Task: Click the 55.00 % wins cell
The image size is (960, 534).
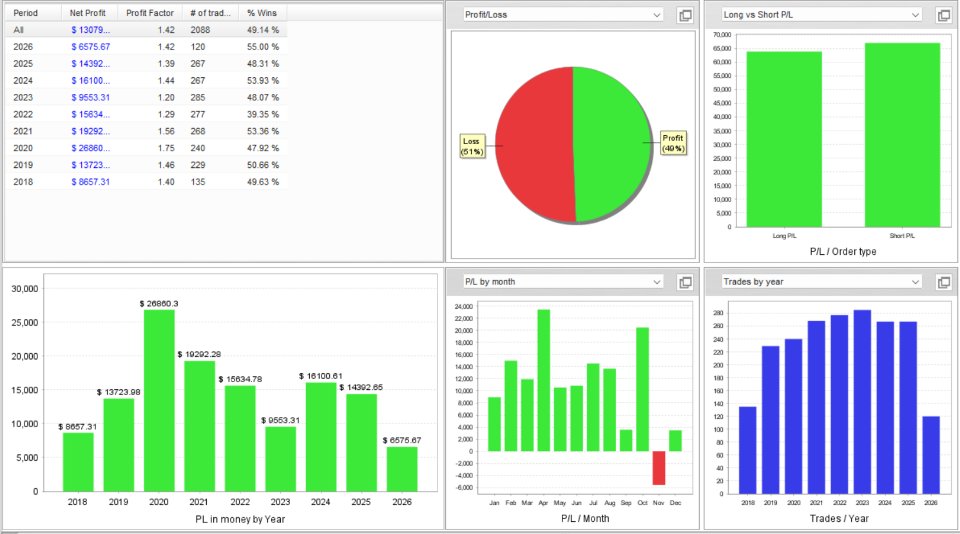Action: click(x=263, y=47)
